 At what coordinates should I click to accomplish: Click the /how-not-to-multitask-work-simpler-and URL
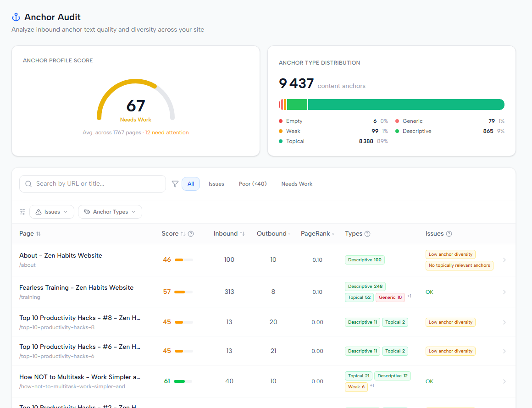coord(72,386)
